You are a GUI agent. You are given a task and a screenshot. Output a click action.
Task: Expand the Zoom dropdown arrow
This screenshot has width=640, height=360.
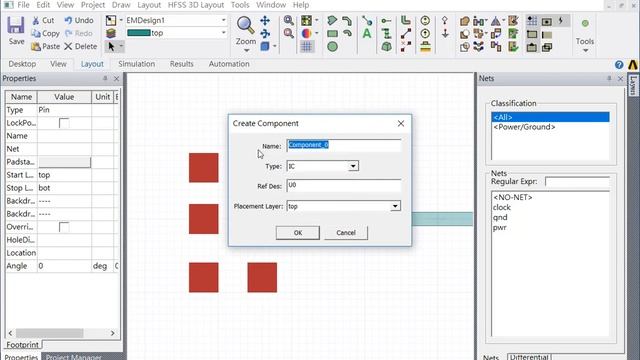[246, 50]
